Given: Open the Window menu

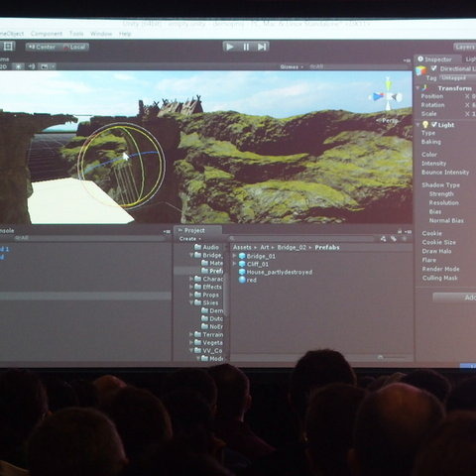Looking at the screenshot, I should [101, 34].
